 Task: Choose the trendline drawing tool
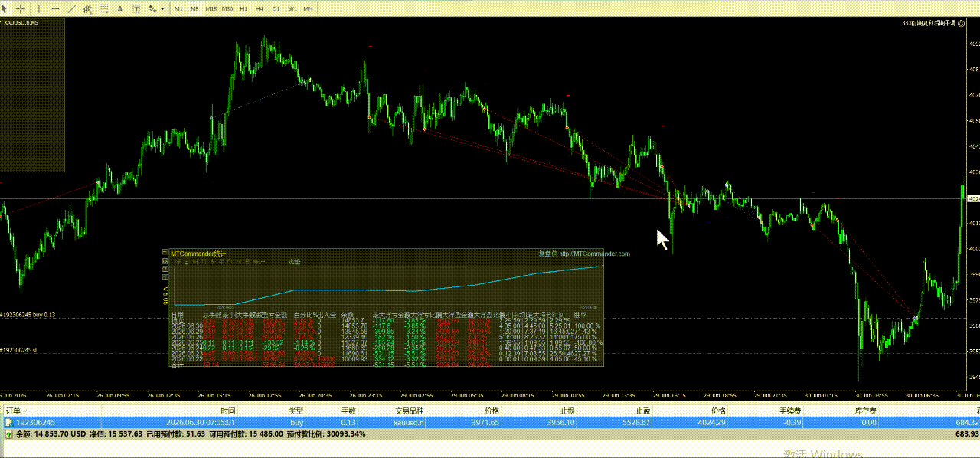click(x=72, y=9)
